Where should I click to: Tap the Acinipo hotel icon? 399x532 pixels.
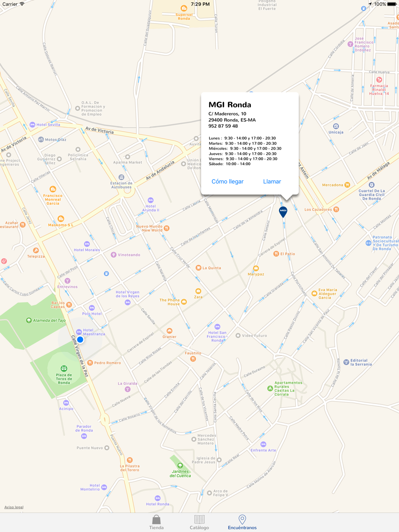pos(66,403)
